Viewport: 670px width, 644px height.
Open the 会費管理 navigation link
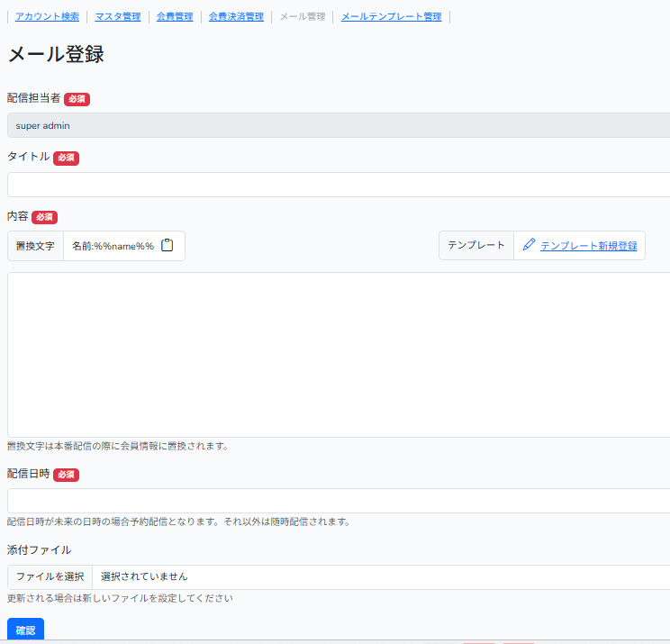pos(175,16)
